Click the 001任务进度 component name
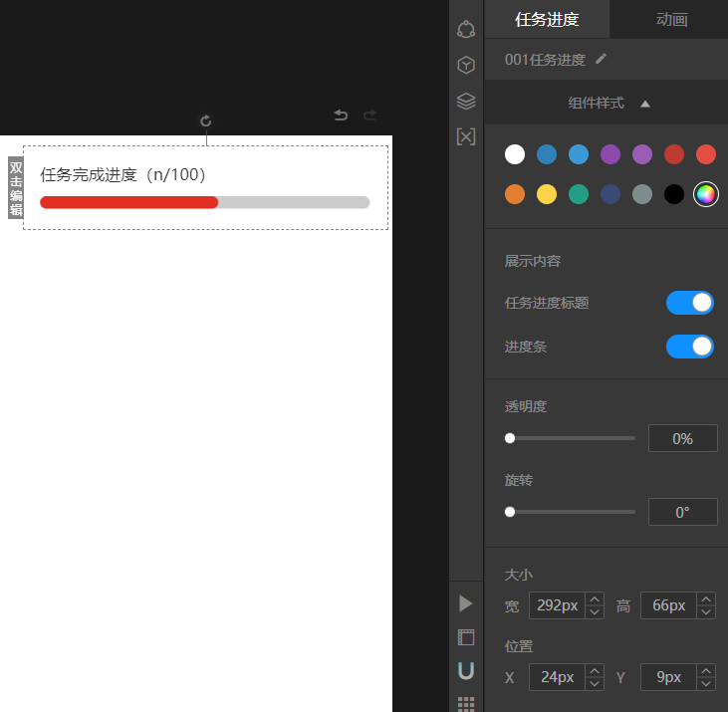This screenshot has width=728, height=712. (x=545, y=60)
